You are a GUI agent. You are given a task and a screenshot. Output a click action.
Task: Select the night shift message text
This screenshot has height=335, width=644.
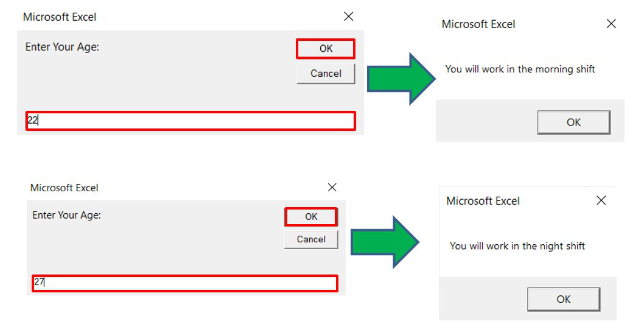pos(517,246)
